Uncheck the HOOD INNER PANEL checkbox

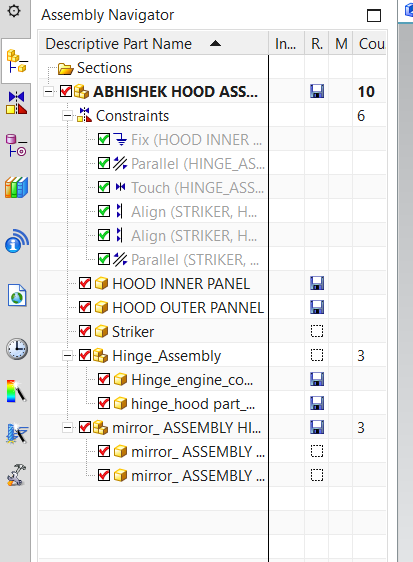point(85,284)
